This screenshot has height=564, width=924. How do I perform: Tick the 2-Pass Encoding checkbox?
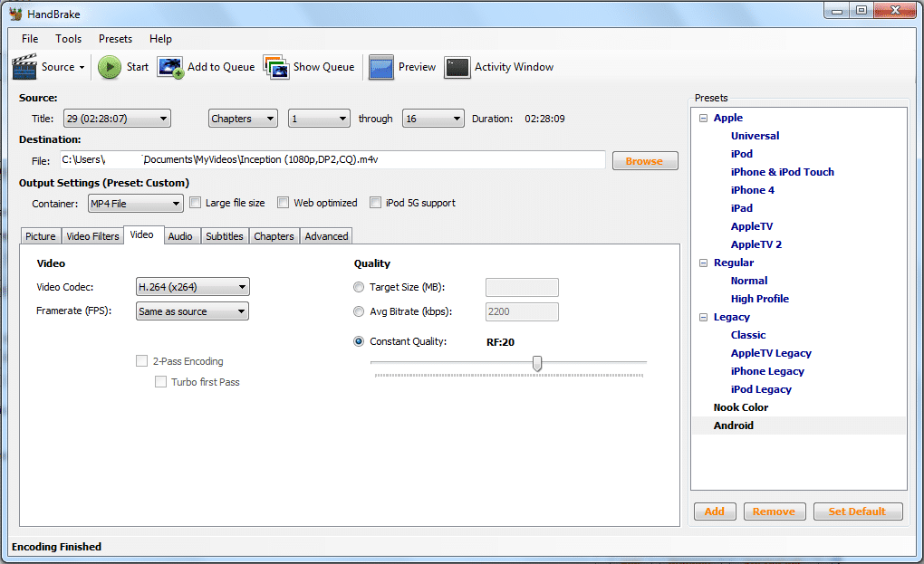[141, 361]
